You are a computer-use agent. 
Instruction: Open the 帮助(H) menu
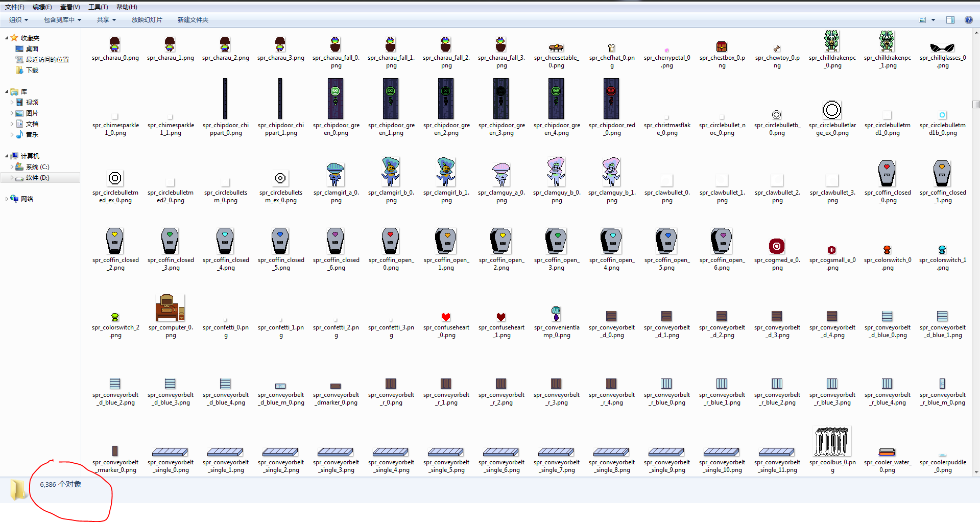coord(127,7)
